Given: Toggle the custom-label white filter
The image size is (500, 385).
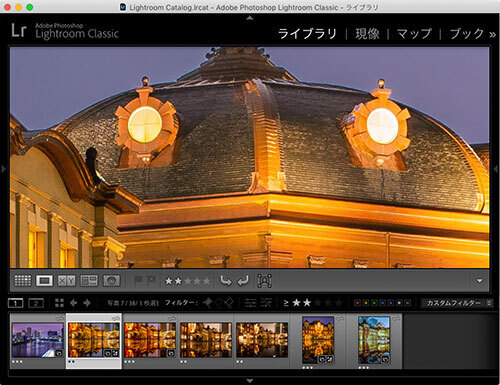Looking at the screenshot, I should (399, 303).
